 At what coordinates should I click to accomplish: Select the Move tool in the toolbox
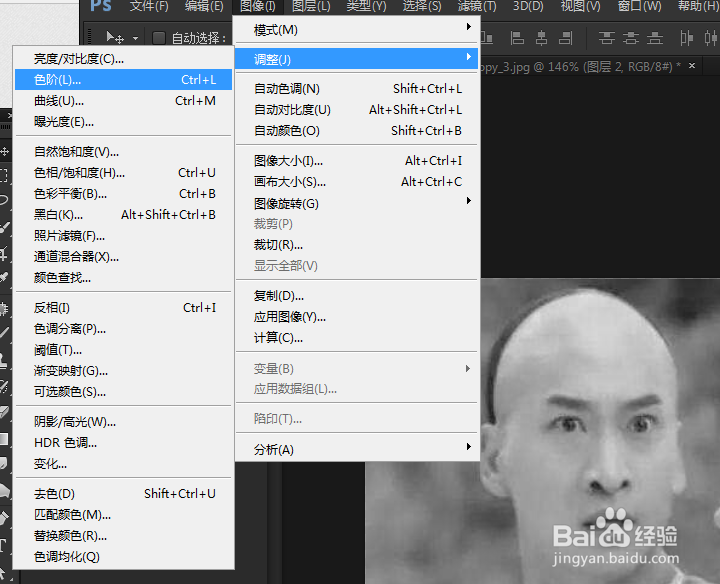4,151
